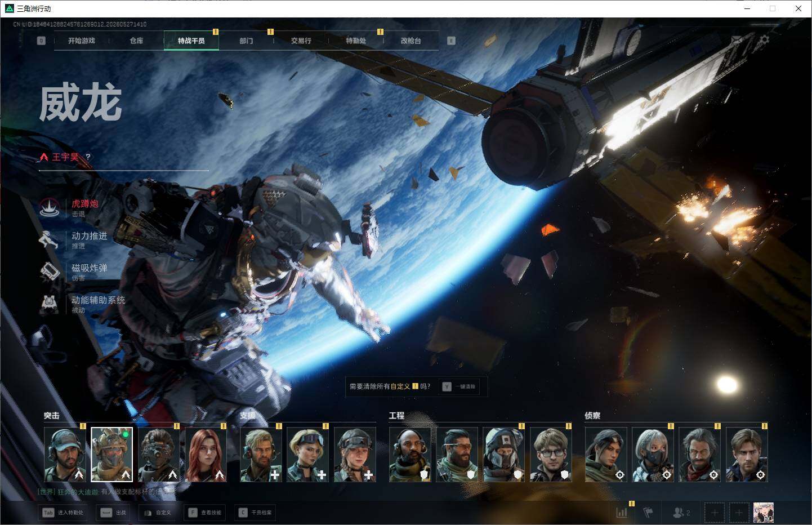Click the 查看技能 button
The image size is (812, 525).
point(205,513)
